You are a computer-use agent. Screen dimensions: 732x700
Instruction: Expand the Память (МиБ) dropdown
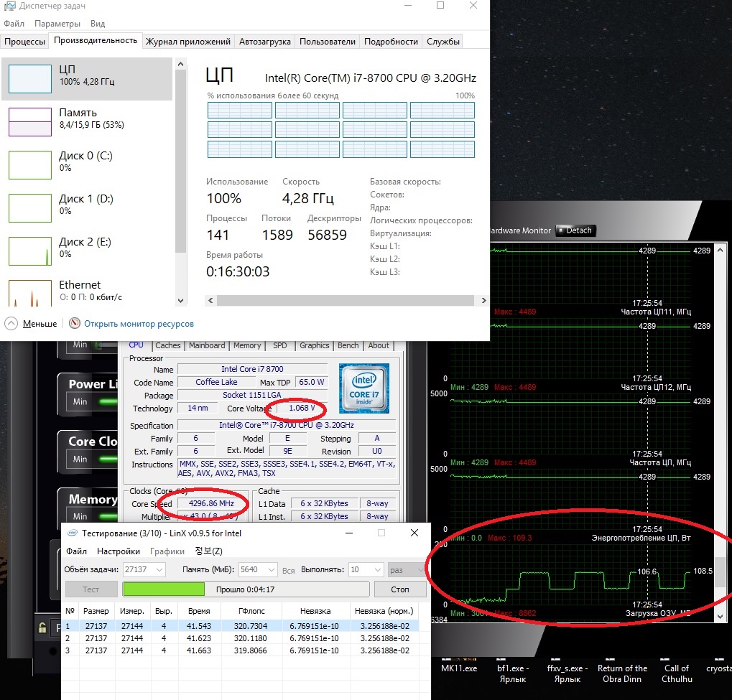tap(272, 570)
